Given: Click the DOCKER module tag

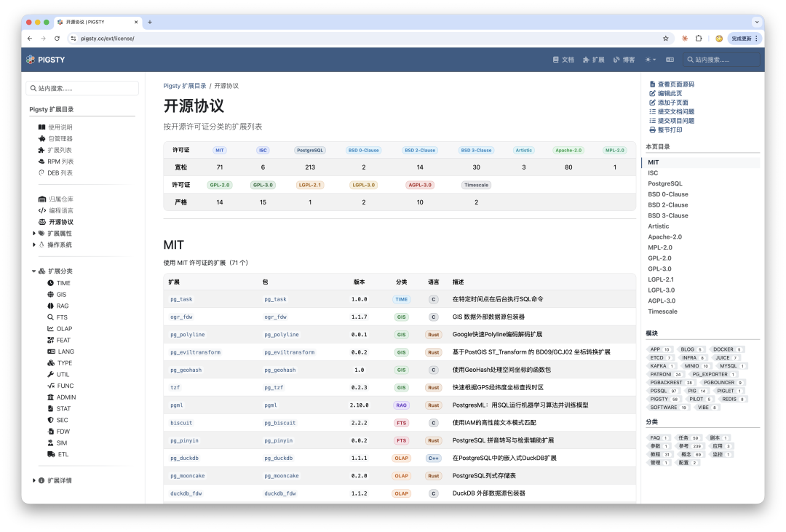Looking at the screenshot, I should 727,349.
